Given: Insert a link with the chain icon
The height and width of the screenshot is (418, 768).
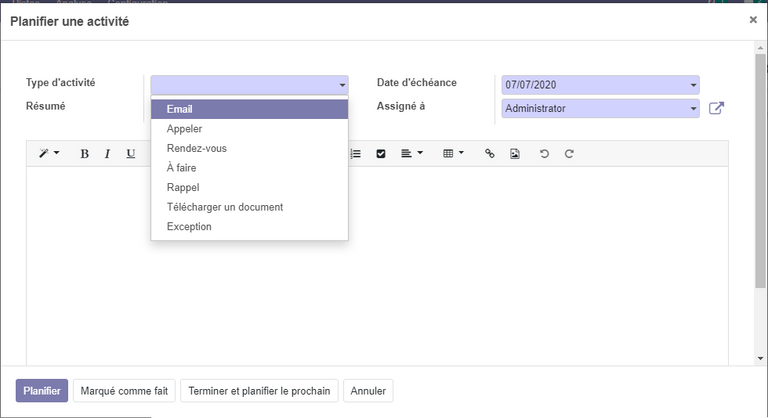Looking at the screenshot, I should click(489, 154).
